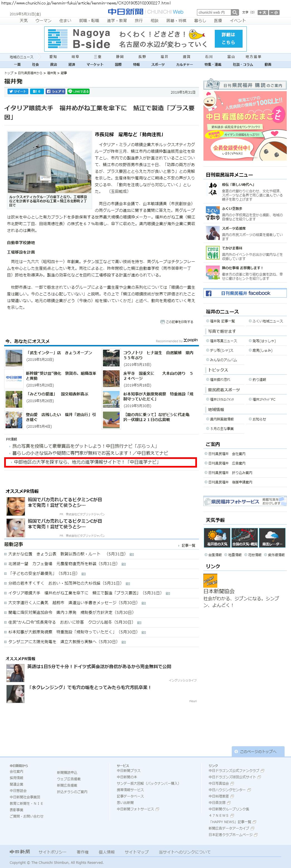
Task: Increase font size with 大 button
Action: [262, 13]
